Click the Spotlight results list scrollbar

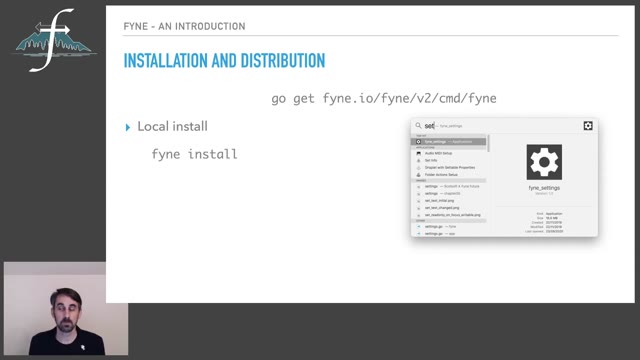coord(488,143)
